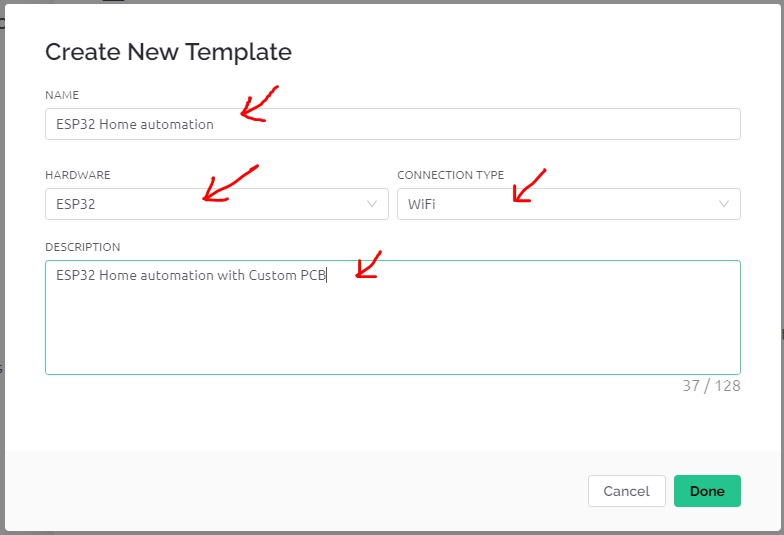The image size is (784, 535).
Task: Click the red arrow pointing at Name field
Action: click(259, 104)
